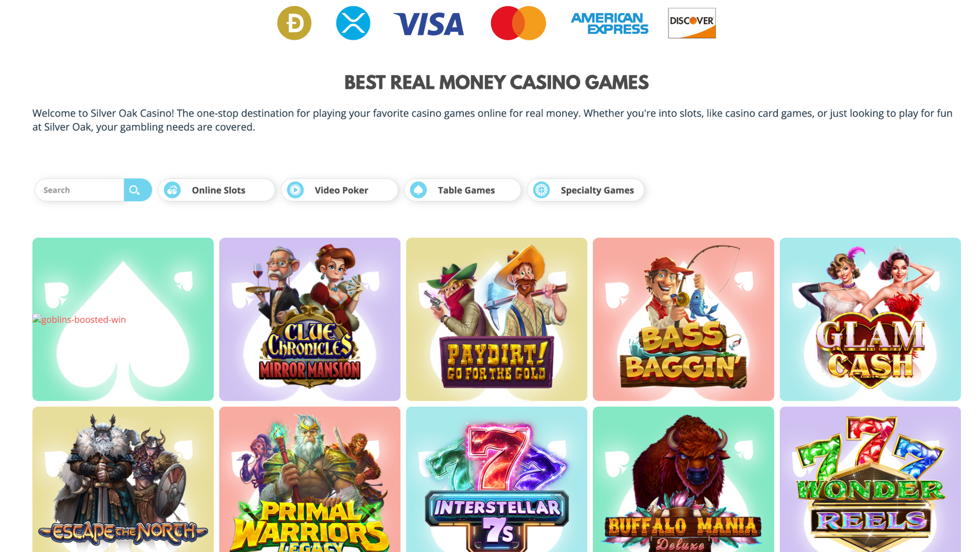The image size is (980, 552).
Task: Filter games by Specialty Games
Action: click(586, 190)
